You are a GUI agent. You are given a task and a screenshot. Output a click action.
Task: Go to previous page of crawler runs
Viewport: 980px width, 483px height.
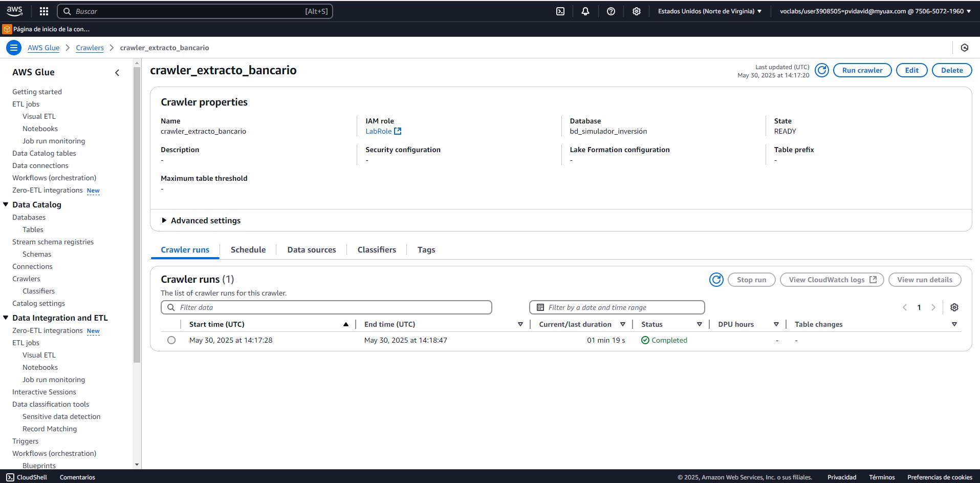click(x=905, y=307)
